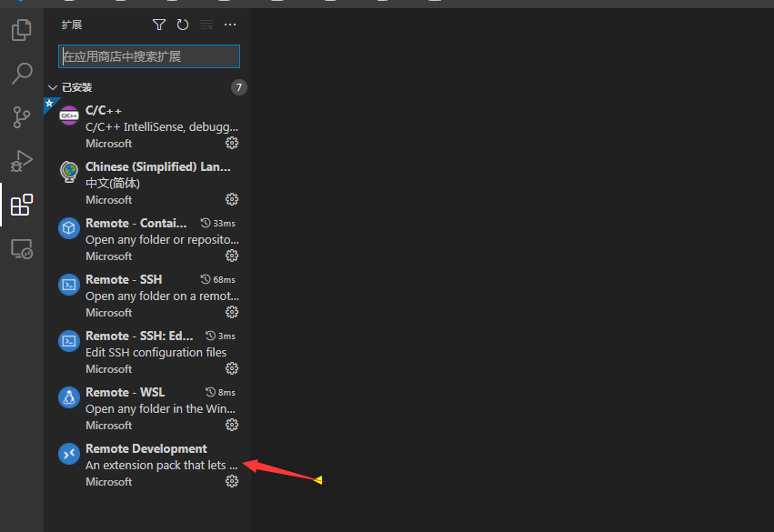The image size is (774, 532).
Task: Open the Explorer view
Action: coord(20,30)
